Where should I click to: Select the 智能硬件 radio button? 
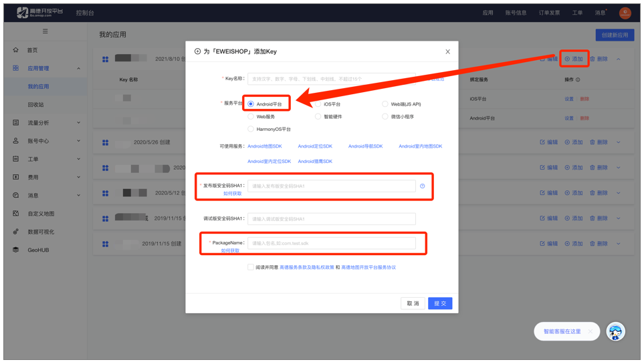coord(318,116)
